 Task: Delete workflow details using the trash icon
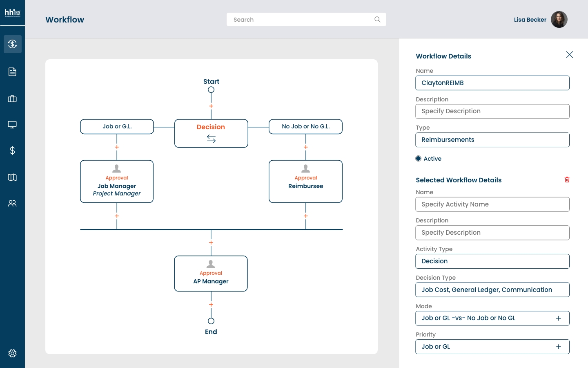[567, 180]
